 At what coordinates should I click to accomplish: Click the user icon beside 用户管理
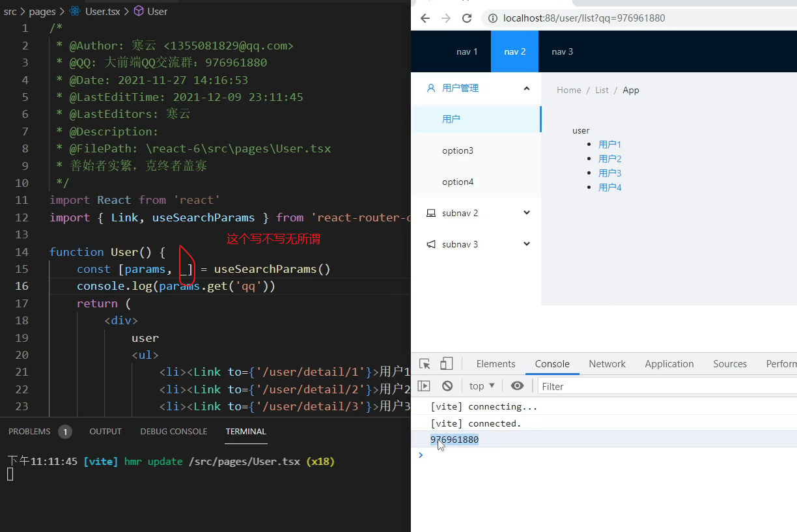[x=432, y=86]
